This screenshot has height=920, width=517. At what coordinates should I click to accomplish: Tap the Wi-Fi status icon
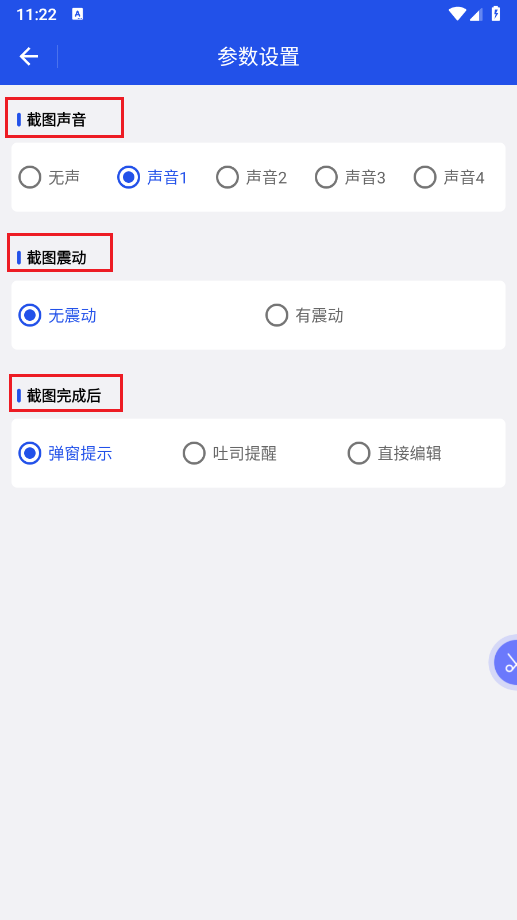[x=457, y=15]
